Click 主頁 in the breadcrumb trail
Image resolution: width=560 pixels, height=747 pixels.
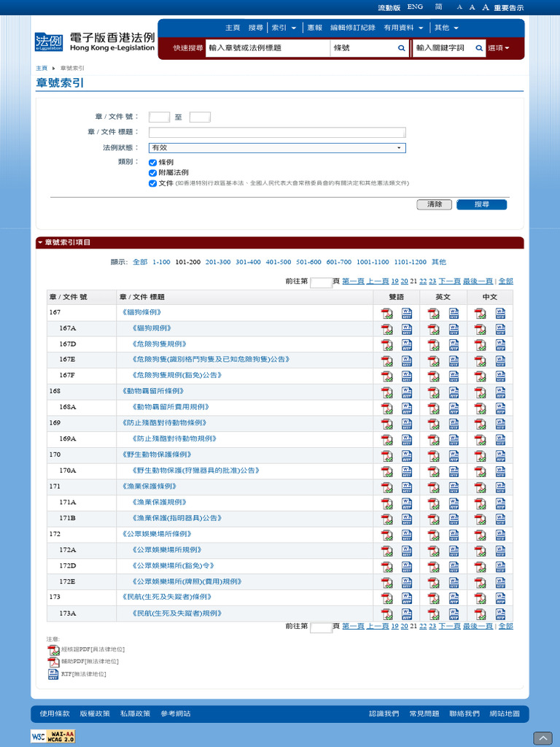(x=42, y=68)
